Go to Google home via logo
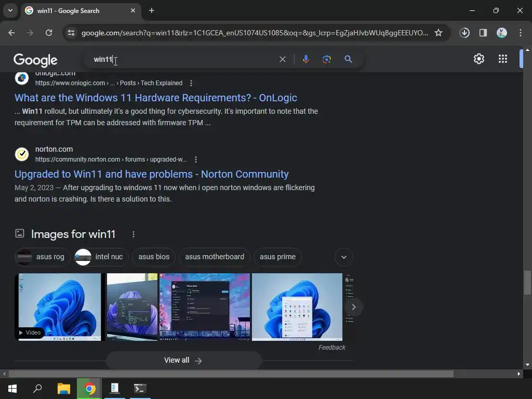Viewport: 532px width, 399px height. [36, 60]
